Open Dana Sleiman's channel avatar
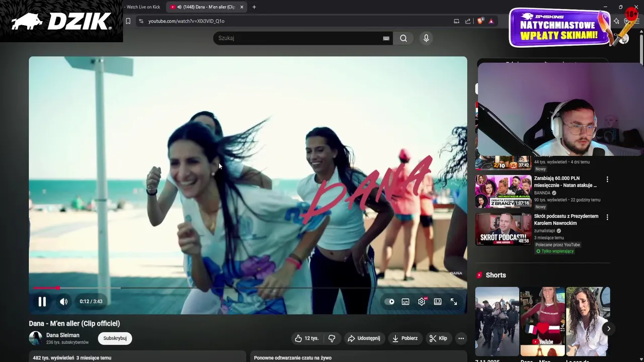 36,338
